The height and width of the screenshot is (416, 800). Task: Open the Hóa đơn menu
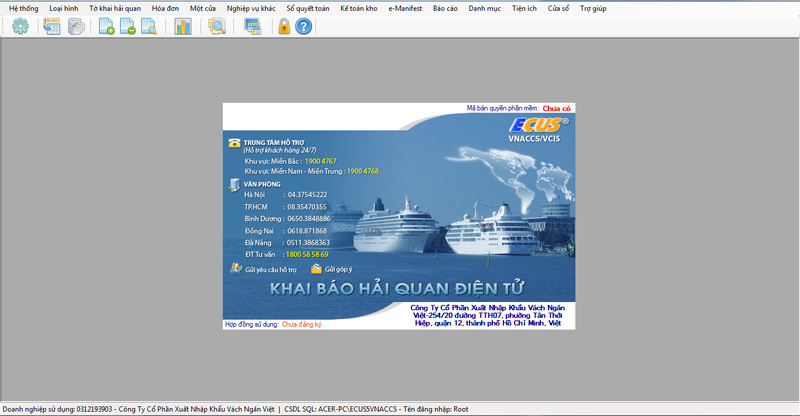[165, 8]
